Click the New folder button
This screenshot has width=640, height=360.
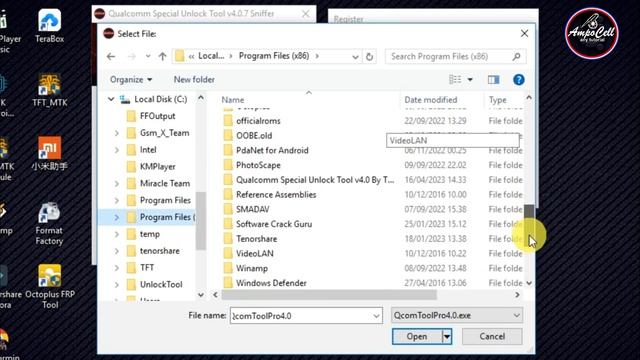tap(194, 80)
